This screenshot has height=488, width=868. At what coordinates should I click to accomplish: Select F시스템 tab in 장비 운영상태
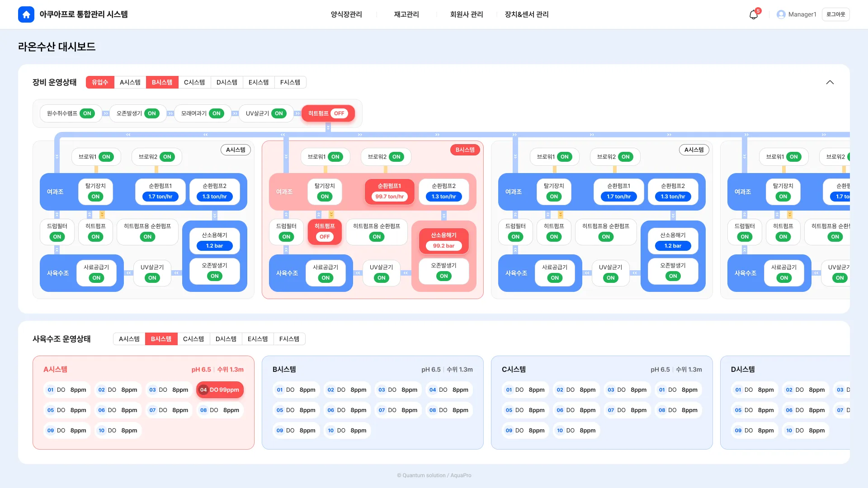[x=290, y=82]
